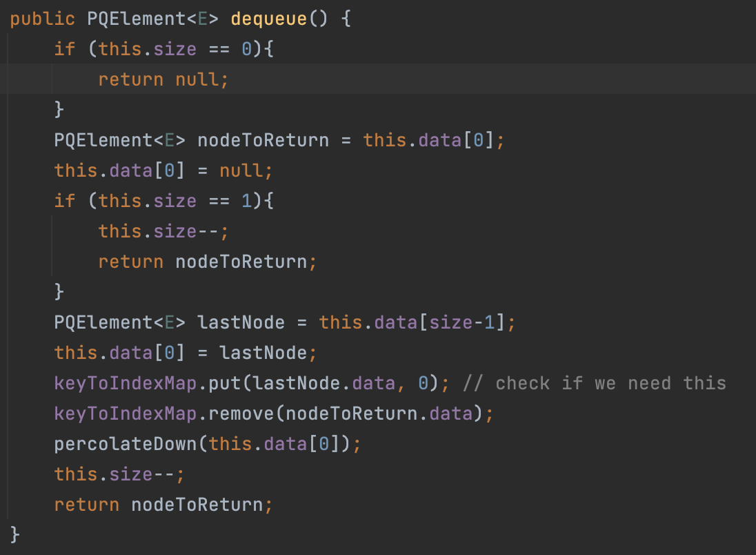Image resolution: width=756 pixels, height=555 pixels.
Task: Click the public keyword in method signature
Action: coord(42,19)
